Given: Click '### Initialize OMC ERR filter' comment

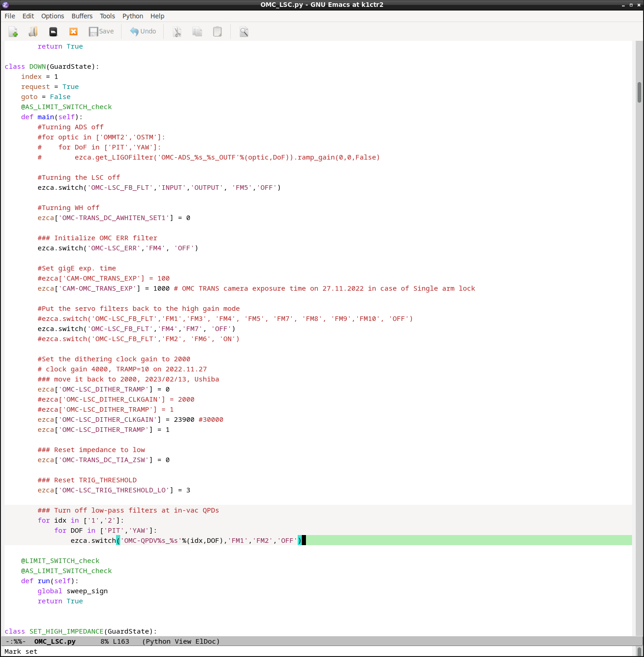Looking at the screenshot, I should pos(97,238).
